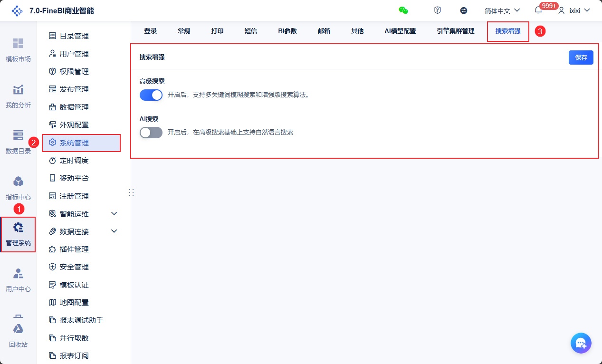Click the switch arrows icon in header

click(x=464, y=10)
